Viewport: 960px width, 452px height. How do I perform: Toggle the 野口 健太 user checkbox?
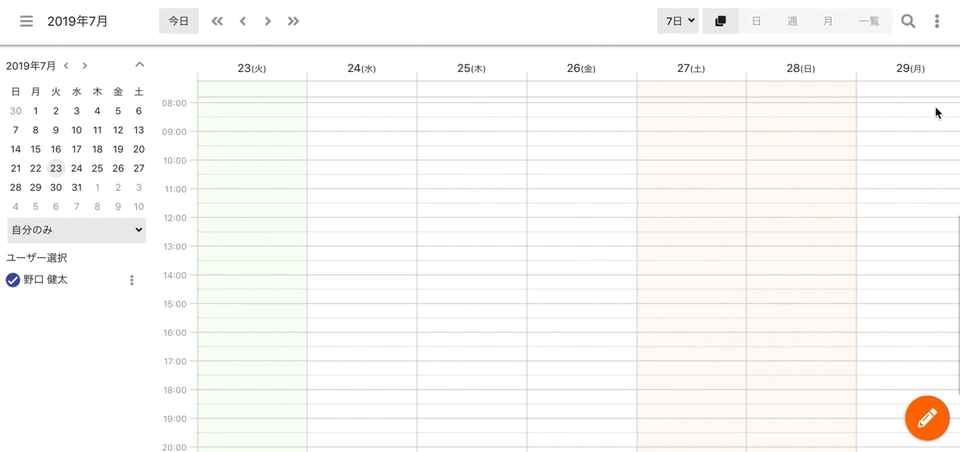click(x=13, y=280)
